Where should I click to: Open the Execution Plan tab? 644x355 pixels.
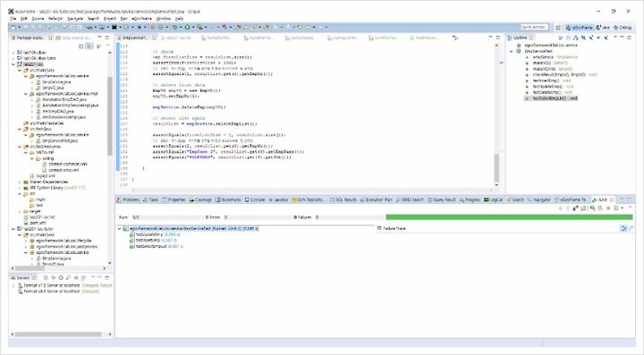pos(377,199)
